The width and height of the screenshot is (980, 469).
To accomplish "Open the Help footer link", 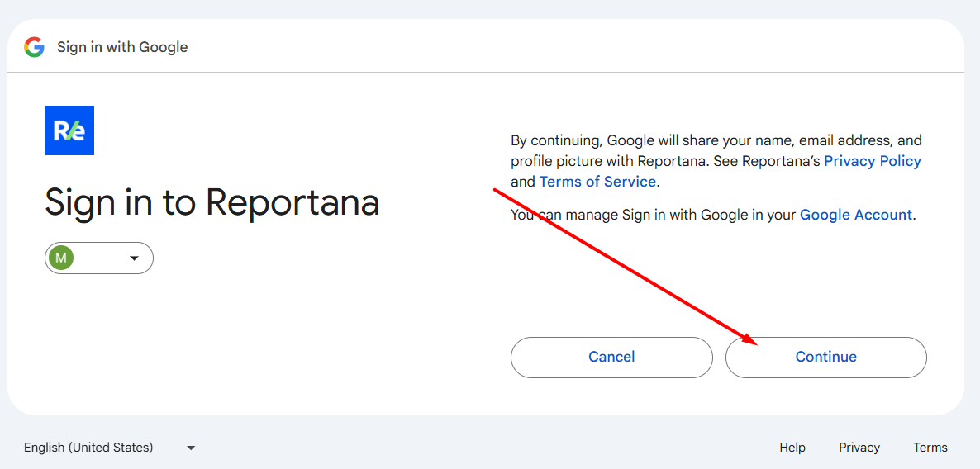I will click(792, 448).
